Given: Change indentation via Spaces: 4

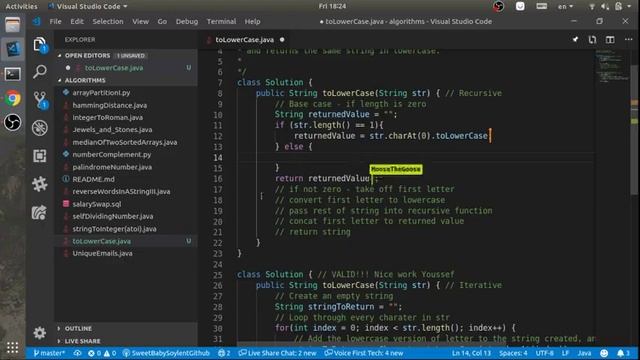Looking at the screenshot, I should pos(513,353).
